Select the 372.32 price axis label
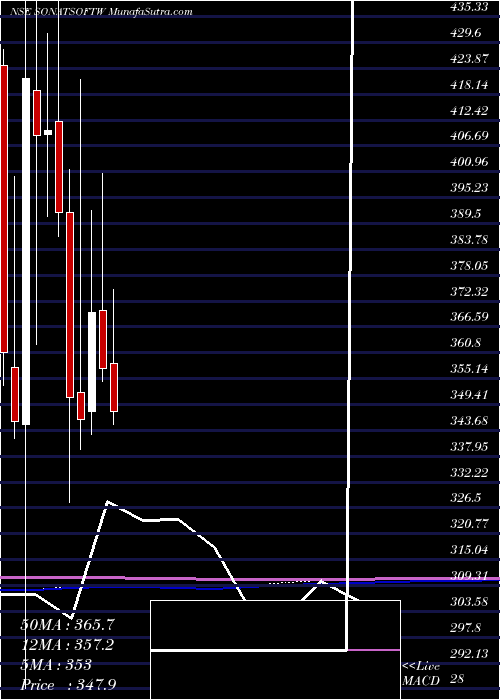Viewport: 500px width, 700px height. 467,292
